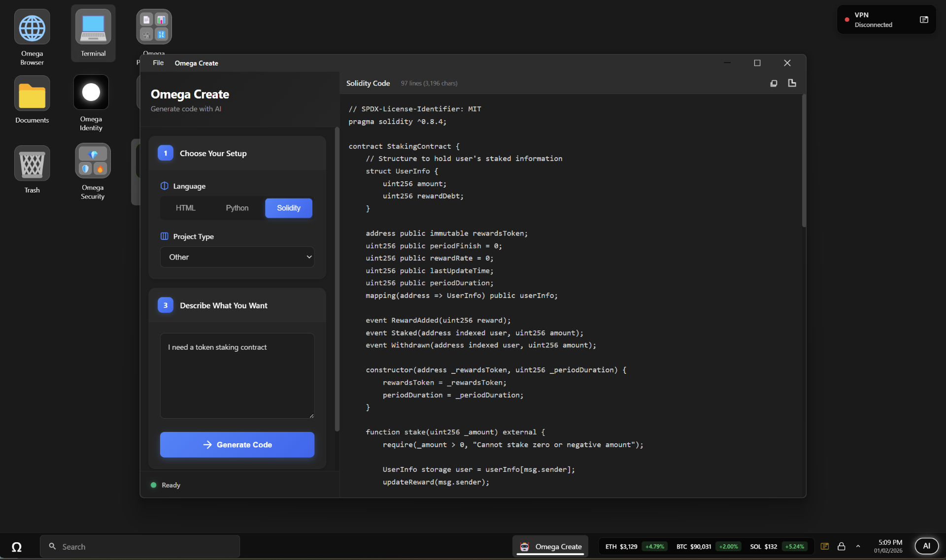Image resolution: width=946 pixels, height=560 pixels.
Task: Keep Solidity selected as the language
Action: (x=288, y=208)
